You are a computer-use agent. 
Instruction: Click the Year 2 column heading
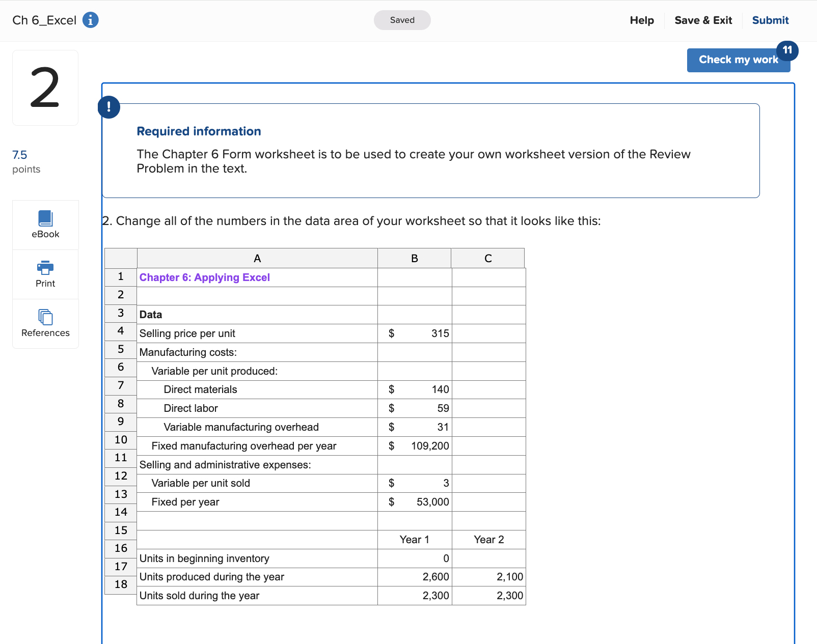point(488,539)
